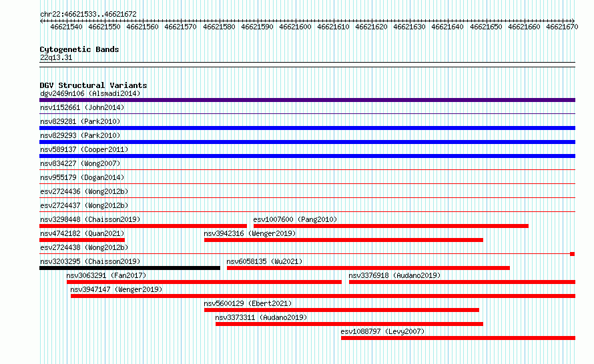
Task: Click esv2724437 (Wong2012b) variant label
Action: point(84,205)
